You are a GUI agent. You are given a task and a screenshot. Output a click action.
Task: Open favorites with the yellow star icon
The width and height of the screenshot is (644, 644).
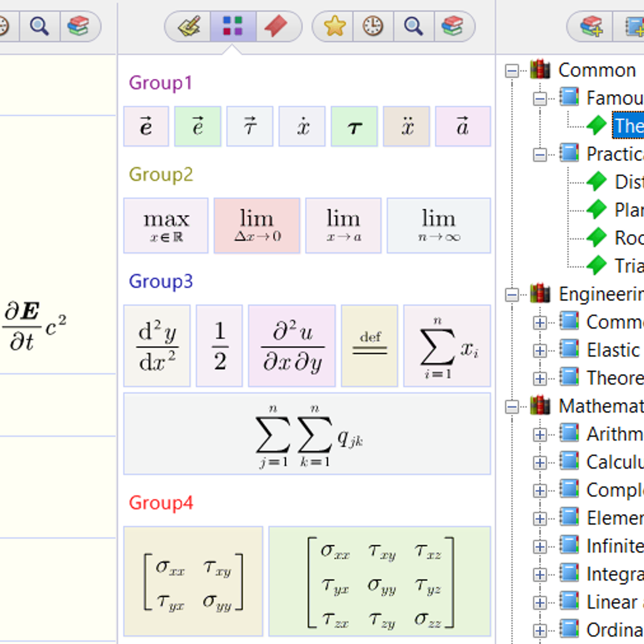click(x=334, y=26)
